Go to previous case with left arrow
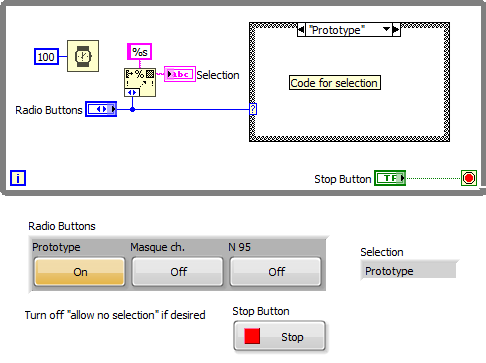Screen dimensions: 486x363 301,30
